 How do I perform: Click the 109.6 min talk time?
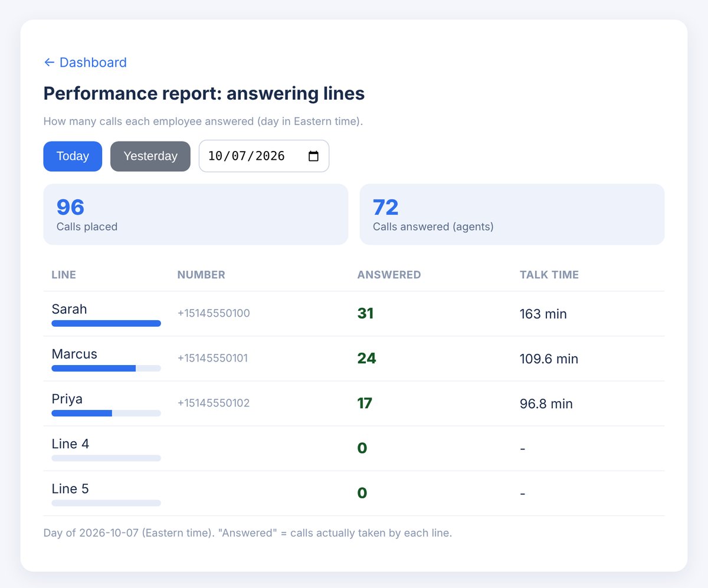[x=549, y=359]
